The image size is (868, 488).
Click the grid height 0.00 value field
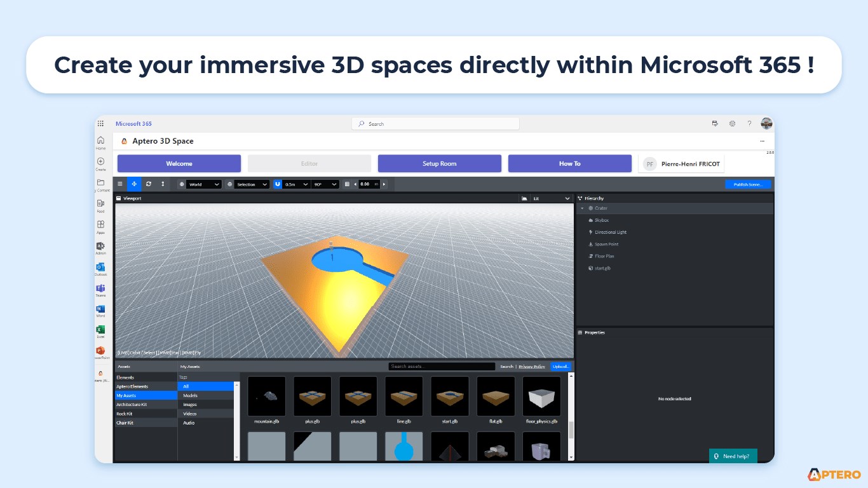(x=369, y=184)
